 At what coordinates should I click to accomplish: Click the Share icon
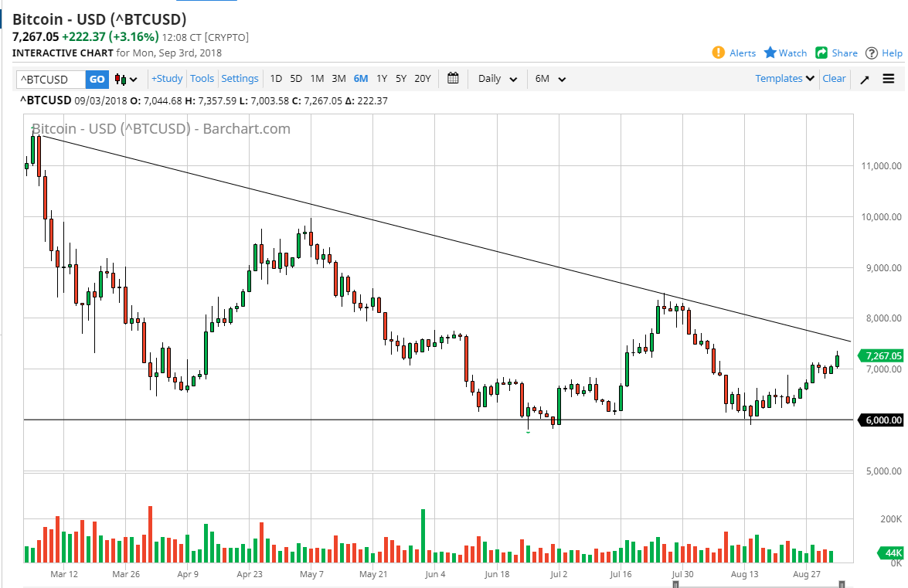821,53
